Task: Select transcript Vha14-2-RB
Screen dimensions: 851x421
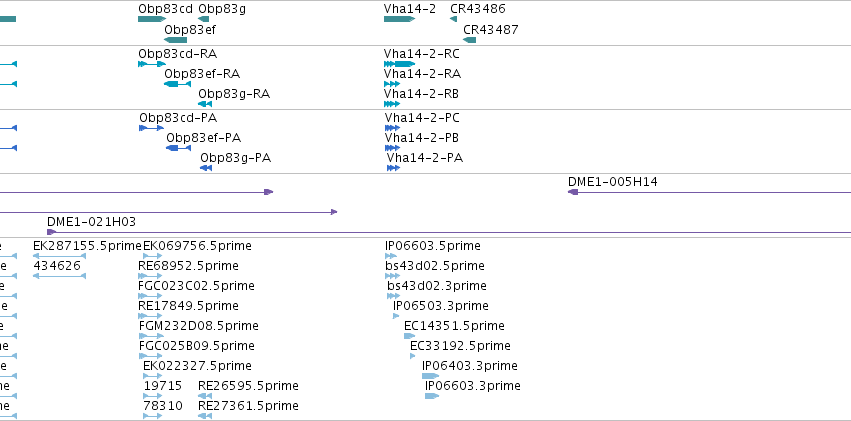Action: pyautogui.click(x=392, y=104)
